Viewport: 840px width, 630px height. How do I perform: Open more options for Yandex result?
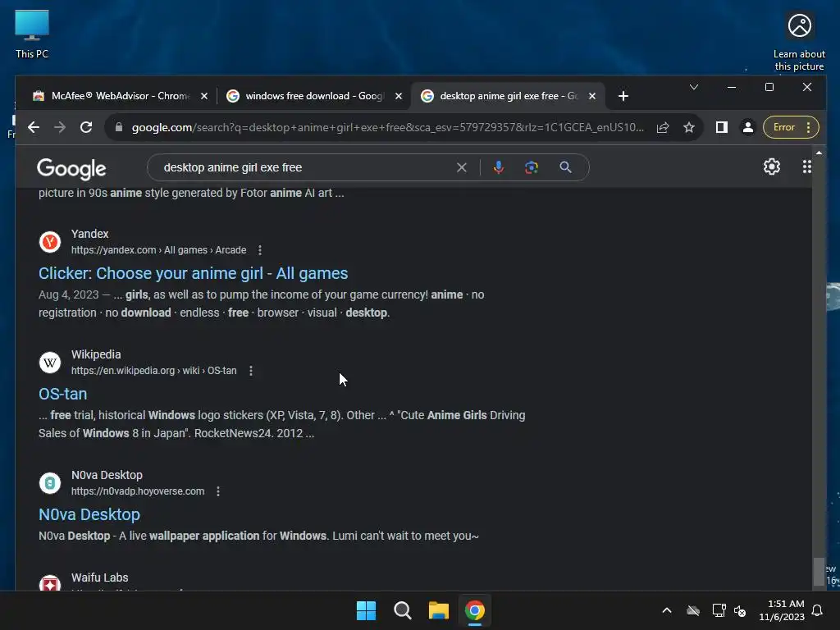pos(260,250)
